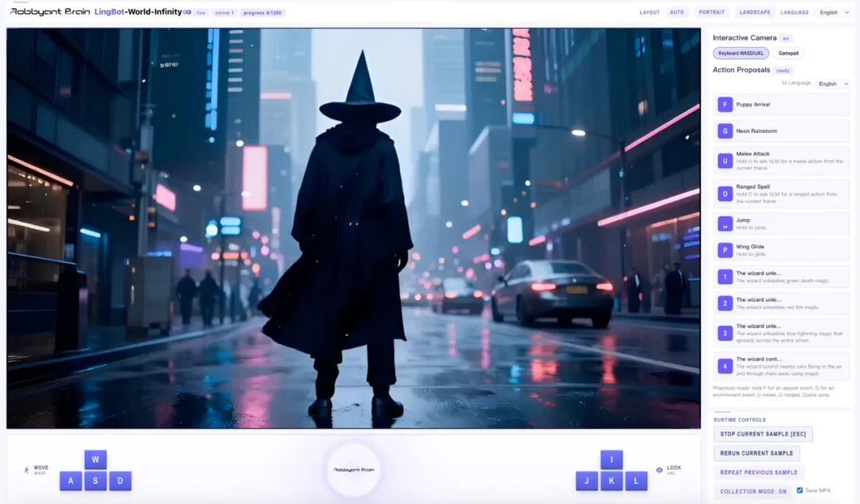The image size is (860, 504).
Task: Click the spacebar key icon for Jump
Action: (725, 224)
